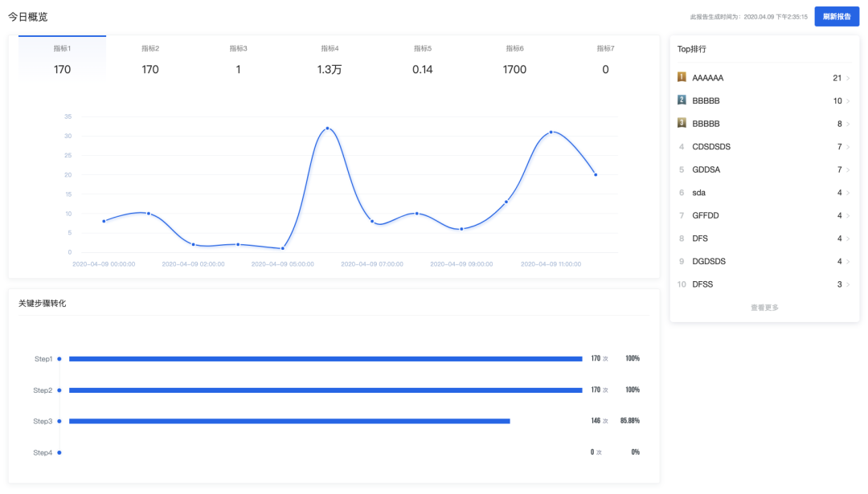Select the 指标2 metric tab
The height and width of the screenshot is (494, 868).
click(150, 59)
